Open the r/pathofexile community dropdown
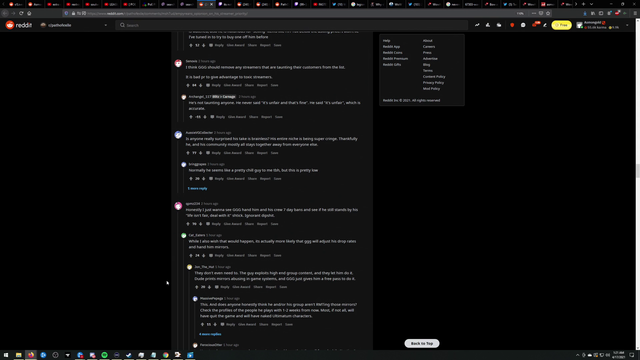Viewport: 640px width, 360px height. click(74, 25)
